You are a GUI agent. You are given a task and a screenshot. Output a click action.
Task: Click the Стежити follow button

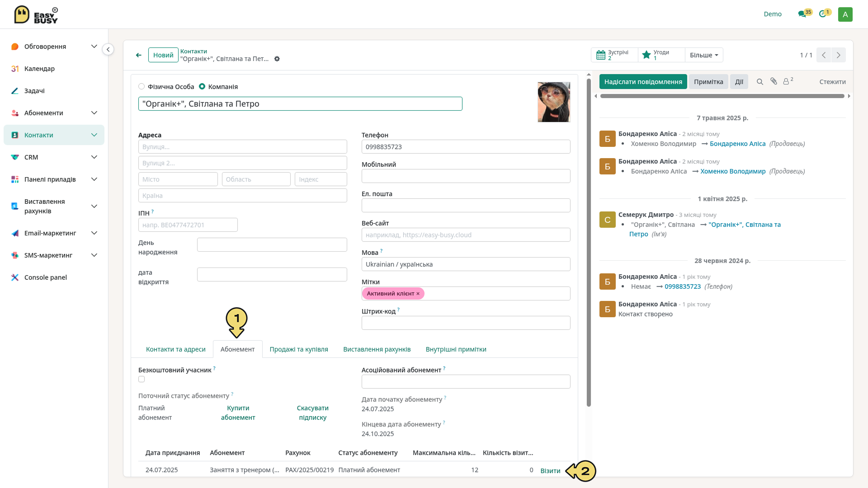pyautogui.click(x=832, y=82)
